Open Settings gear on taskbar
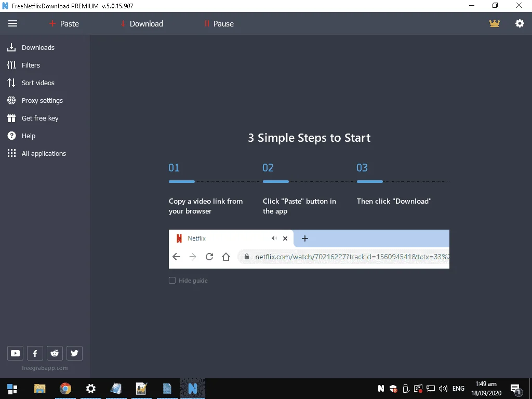532x399 pixels. [x=90, y=389]
